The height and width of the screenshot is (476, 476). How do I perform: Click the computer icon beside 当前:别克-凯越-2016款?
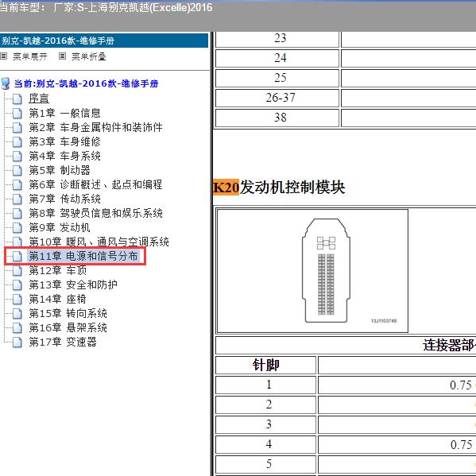[x=6, y=83]
